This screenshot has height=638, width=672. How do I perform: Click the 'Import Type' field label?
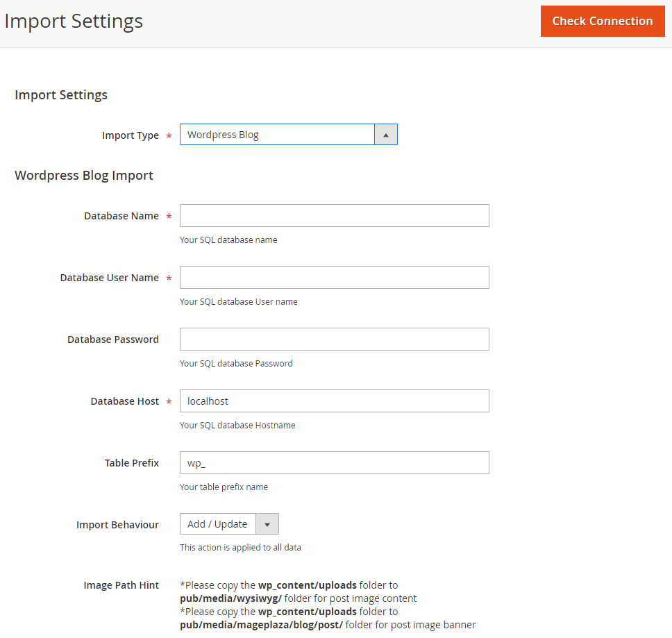[x=131, y=135]
